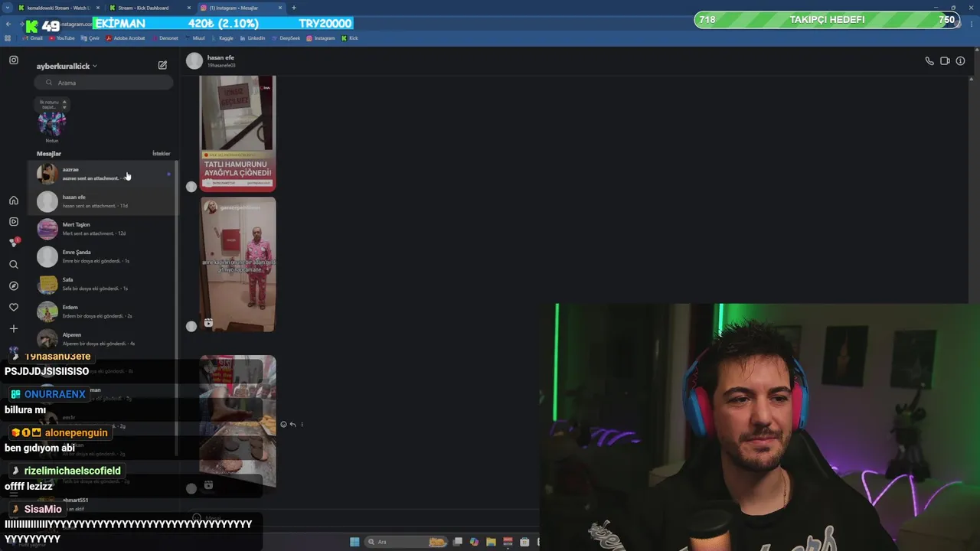Open Gmail bookmark
Screen dimensions: 980x551
pyautogui.click(x=32, y=37)
